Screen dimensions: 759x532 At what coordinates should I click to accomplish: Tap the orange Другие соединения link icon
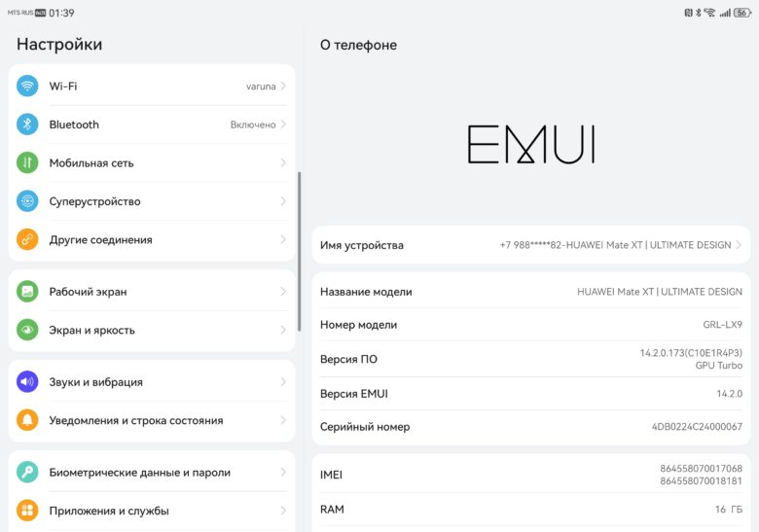(27, 239)
